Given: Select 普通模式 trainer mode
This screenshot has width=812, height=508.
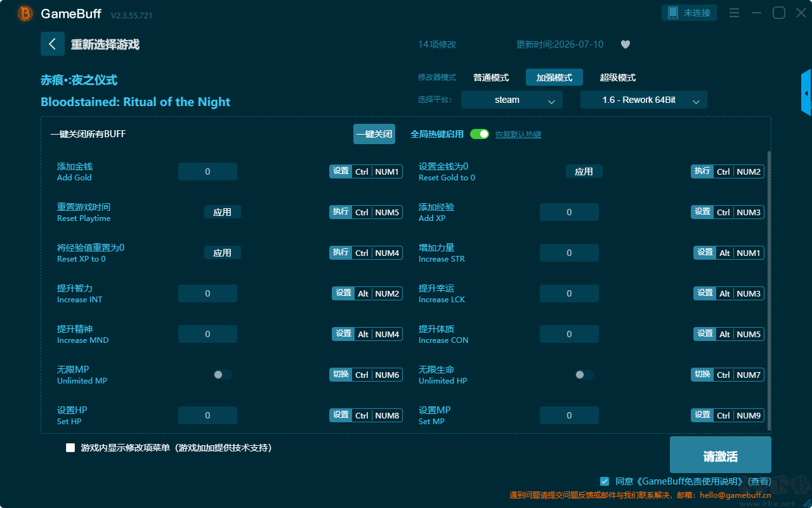Looking at the screenshot, I should click(491, 77).
